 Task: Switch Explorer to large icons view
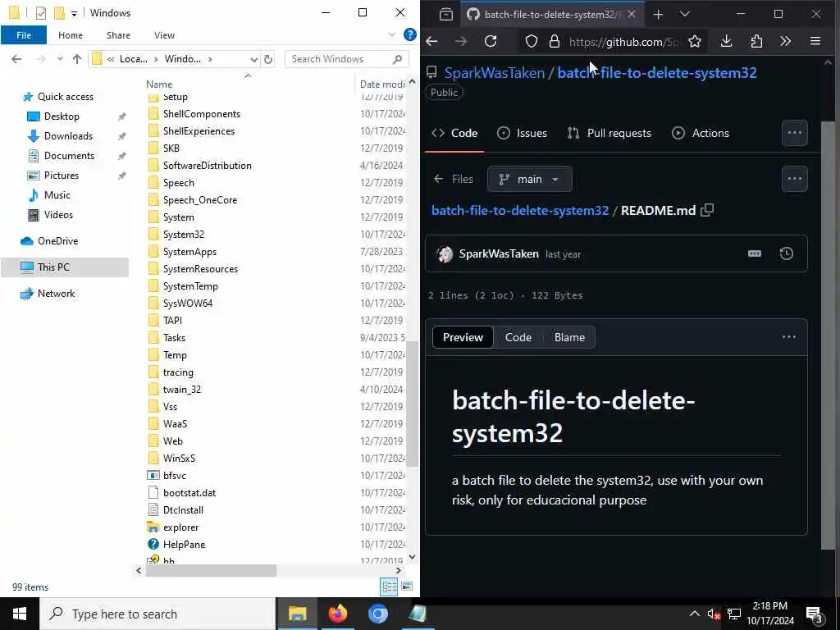pos(407,587)
